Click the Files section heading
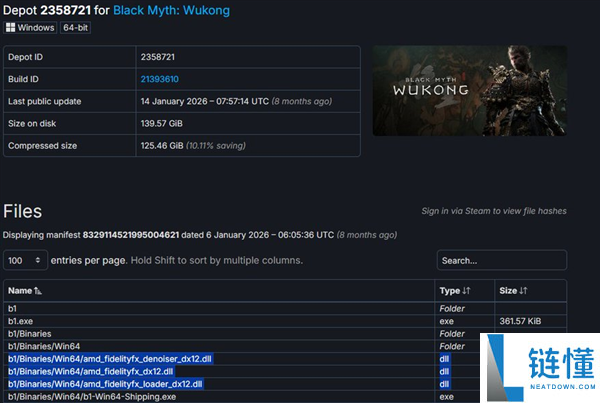 pos(23,211)
